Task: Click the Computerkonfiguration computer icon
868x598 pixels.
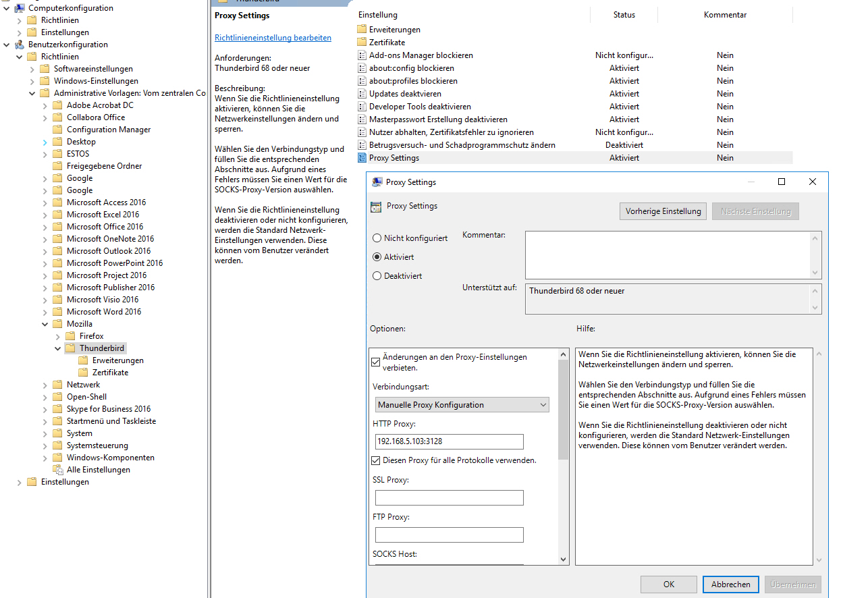Action: pyautogui.click(x=20, y=8)
